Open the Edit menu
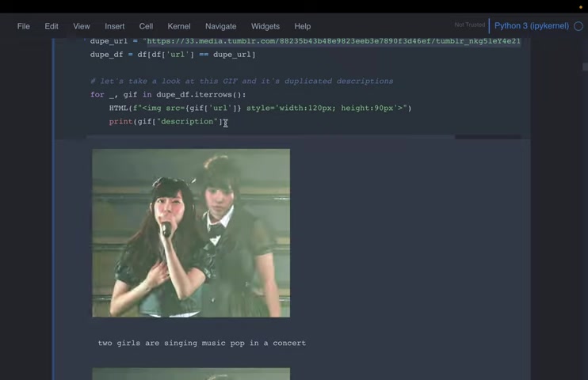The height and width of the screenshot is (380, 588). (x=52, y=26)
